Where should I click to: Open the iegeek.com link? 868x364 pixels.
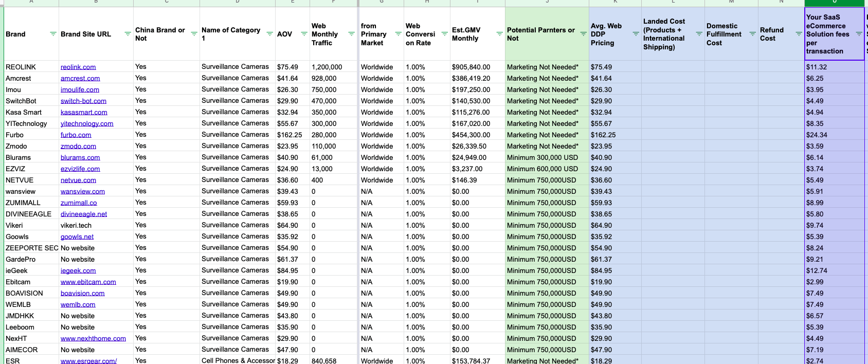[78, 270]
